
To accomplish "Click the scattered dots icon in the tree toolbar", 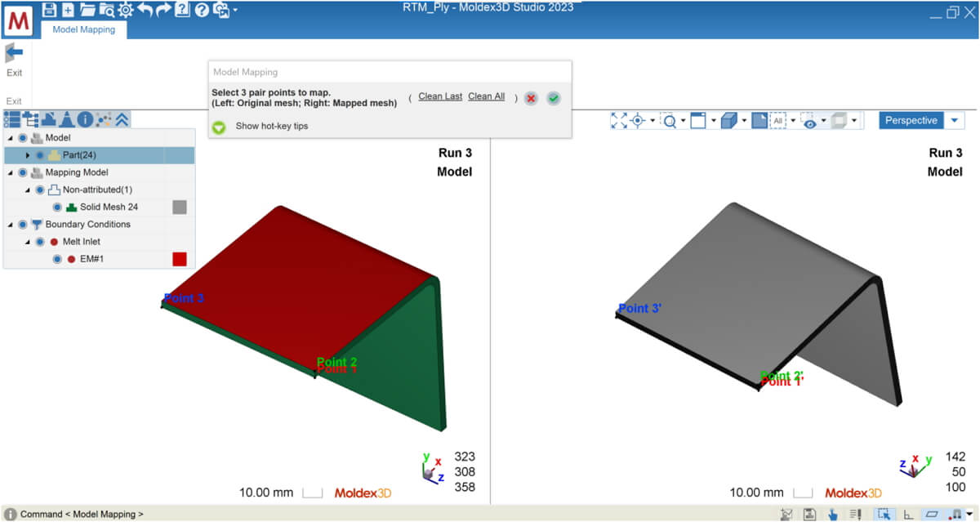I will pyautogui.click(x=104, y=119).
